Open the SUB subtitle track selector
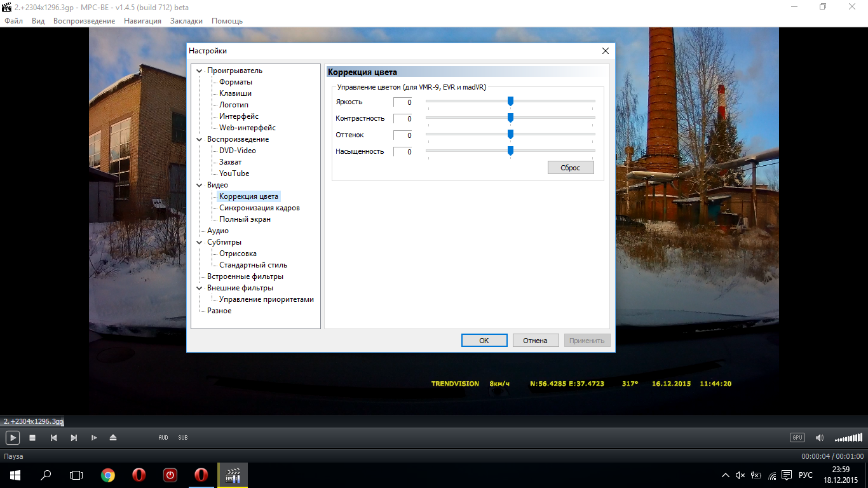 point(183,438)
